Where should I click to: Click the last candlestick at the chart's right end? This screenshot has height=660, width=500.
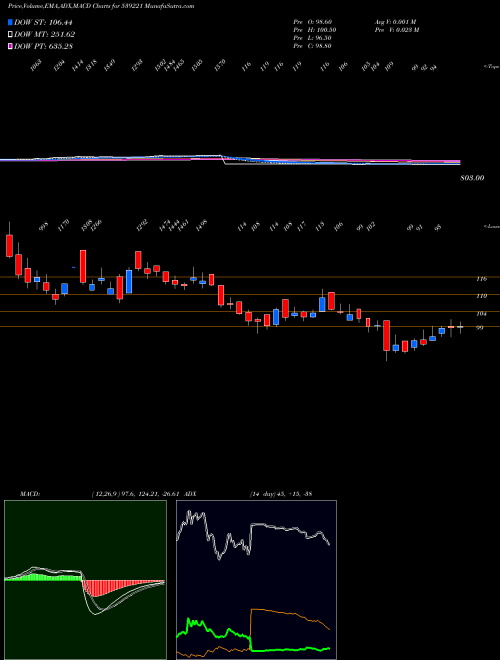coord(460,327)
